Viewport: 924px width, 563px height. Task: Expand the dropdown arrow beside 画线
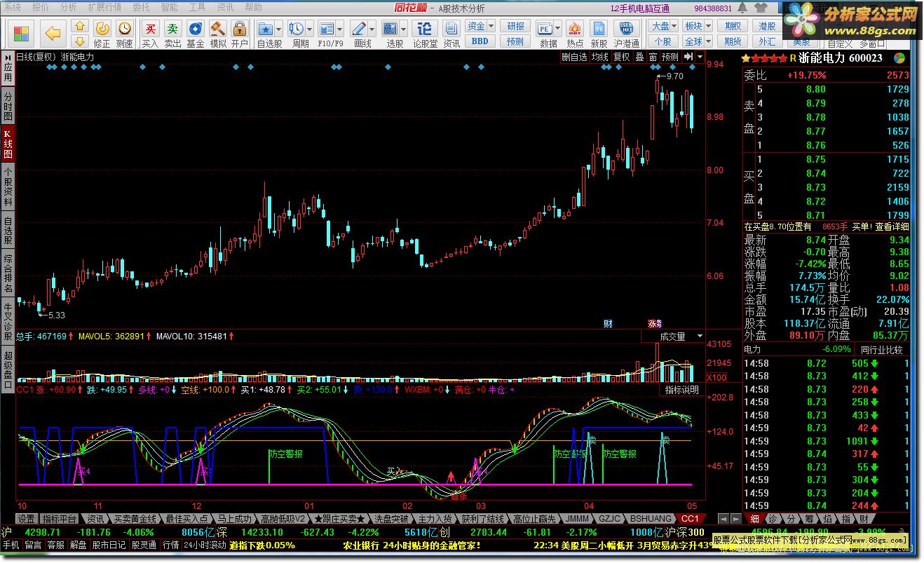(x=372, y=29)
